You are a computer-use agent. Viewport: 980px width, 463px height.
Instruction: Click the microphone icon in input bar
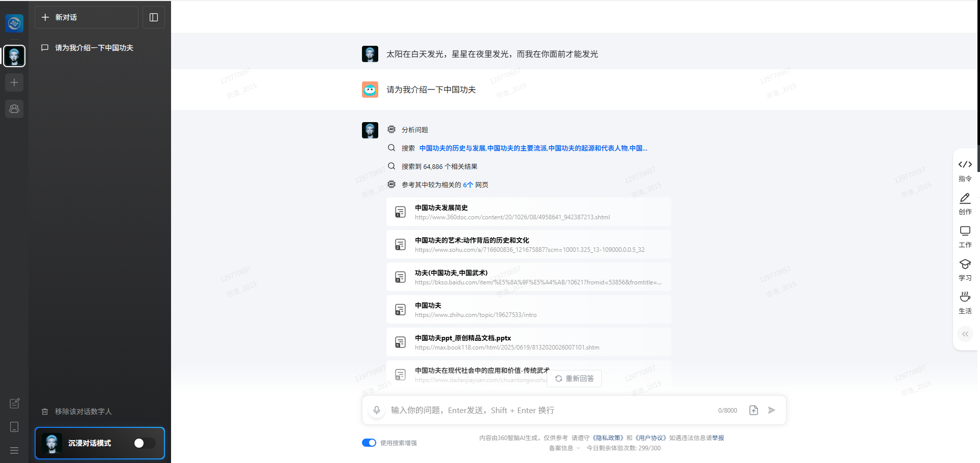click(377, 410)
